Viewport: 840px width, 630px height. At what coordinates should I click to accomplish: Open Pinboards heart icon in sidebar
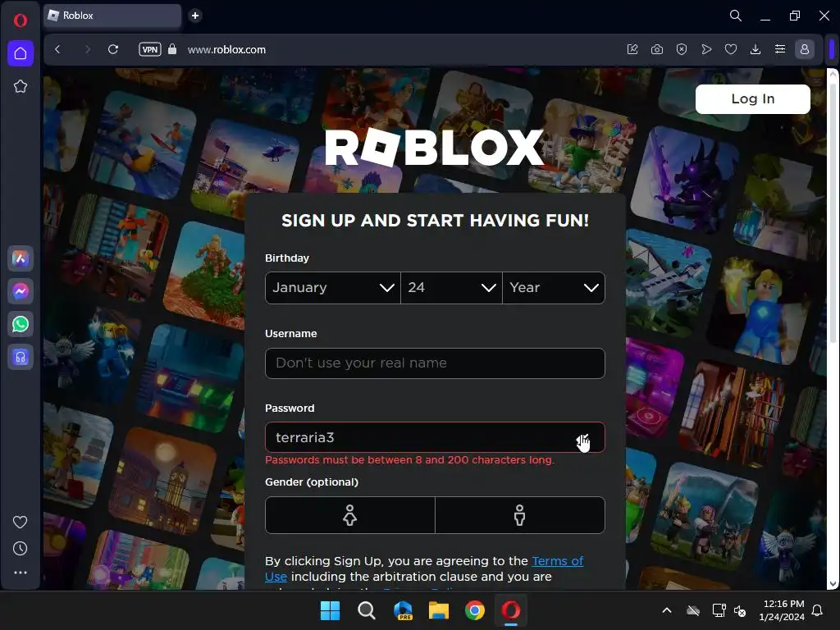[x=21, y=522]
